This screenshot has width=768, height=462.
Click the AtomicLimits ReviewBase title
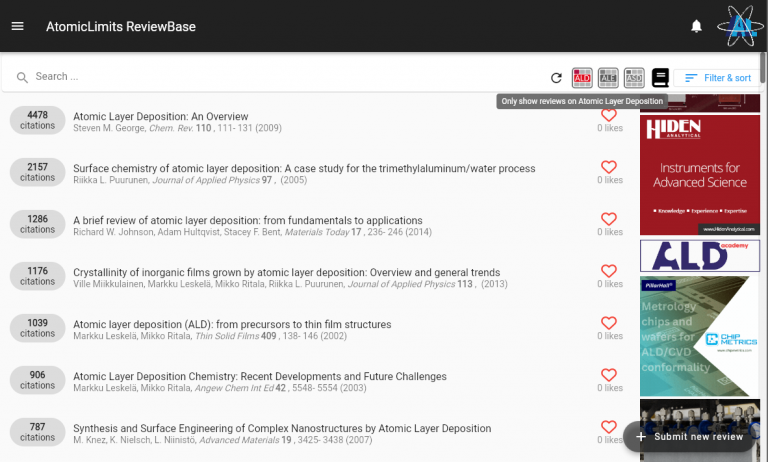pyautogui.click(x=121, y=26)
